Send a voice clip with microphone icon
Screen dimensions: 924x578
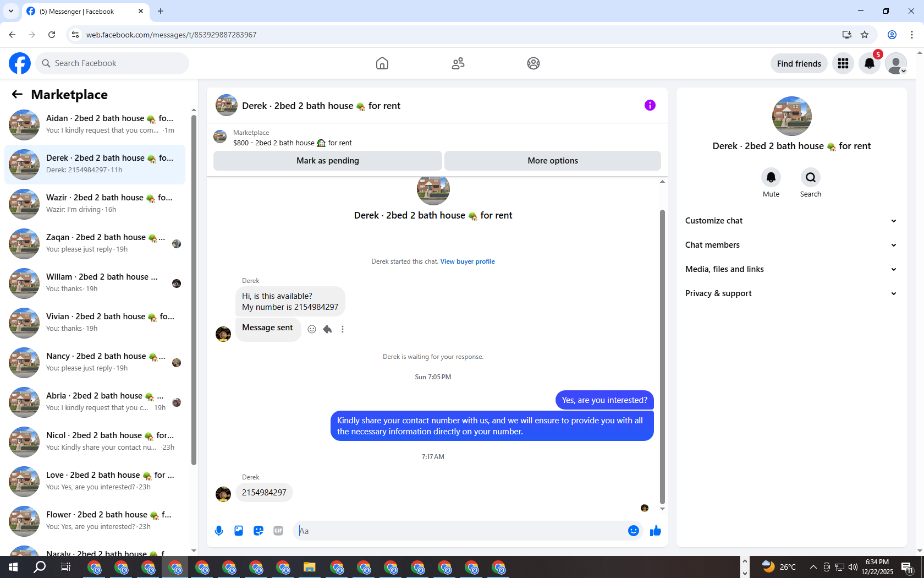pos(219,531)
